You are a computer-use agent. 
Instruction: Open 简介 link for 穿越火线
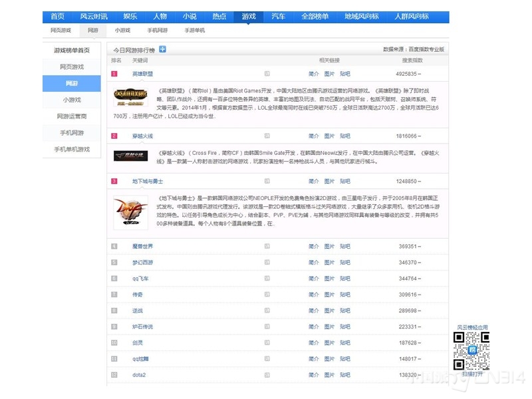(313, 136)
